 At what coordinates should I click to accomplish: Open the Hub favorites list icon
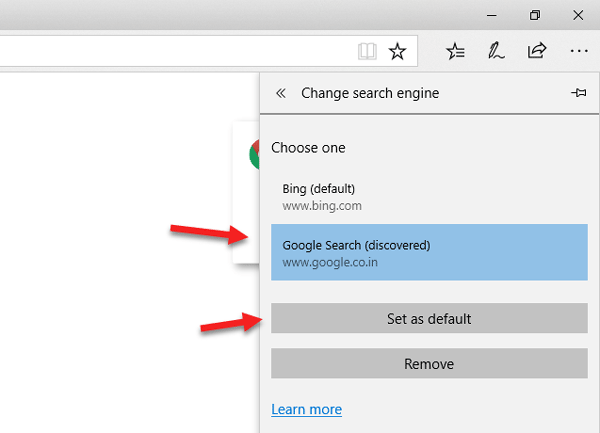point(455,51)
